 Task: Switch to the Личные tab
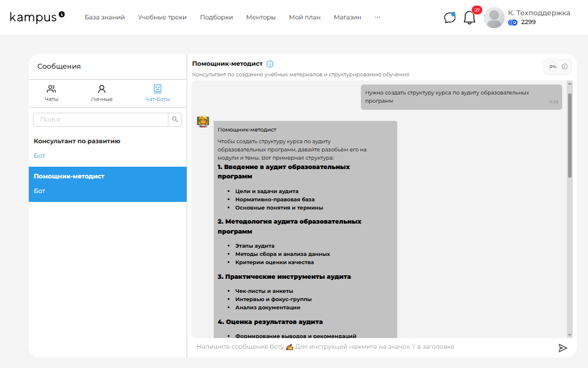click(103, 93)
